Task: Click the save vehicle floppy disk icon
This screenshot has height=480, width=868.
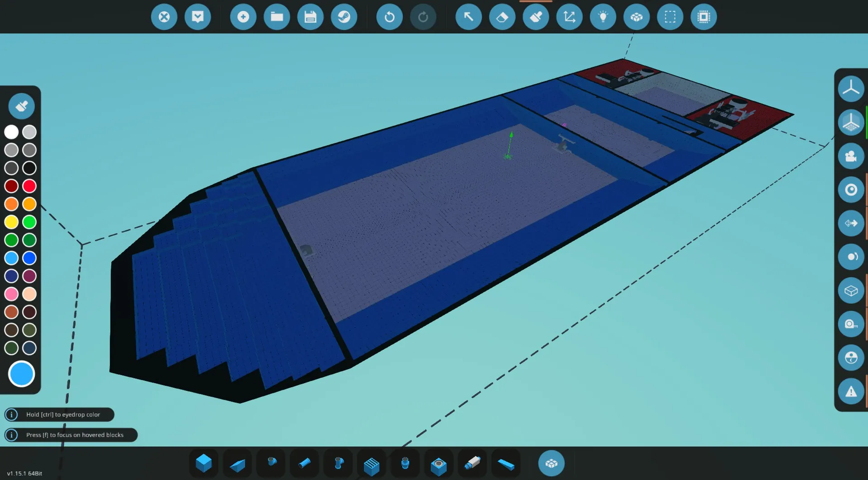Action: pyautogui.click(x=310, y=17)
